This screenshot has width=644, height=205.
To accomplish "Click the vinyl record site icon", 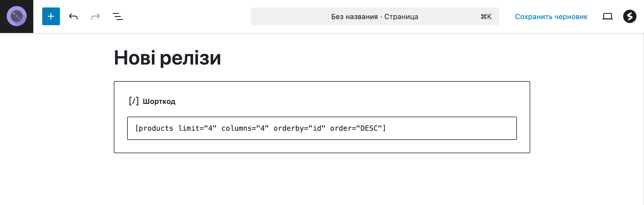I will pos(16,16).
